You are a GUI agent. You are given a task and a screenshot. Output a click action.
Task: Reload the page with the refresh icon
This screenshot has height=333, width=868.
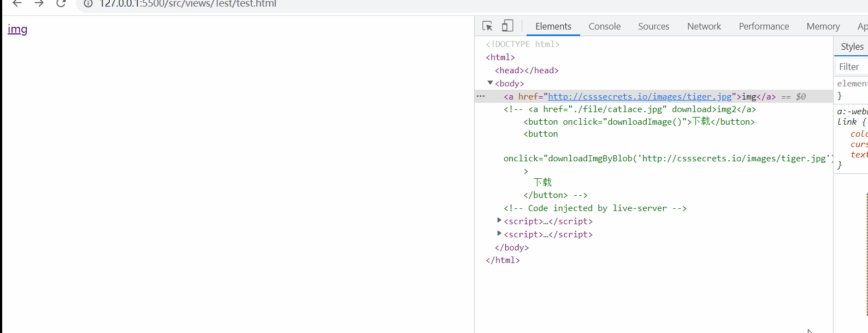tap(61, 3)
